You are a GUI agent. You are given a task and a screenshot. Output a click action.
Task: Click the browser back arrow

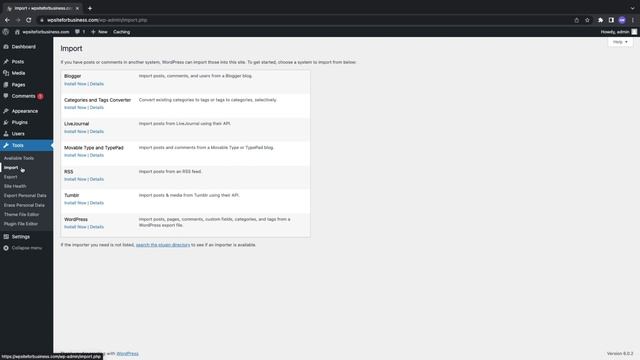(7, 20)
